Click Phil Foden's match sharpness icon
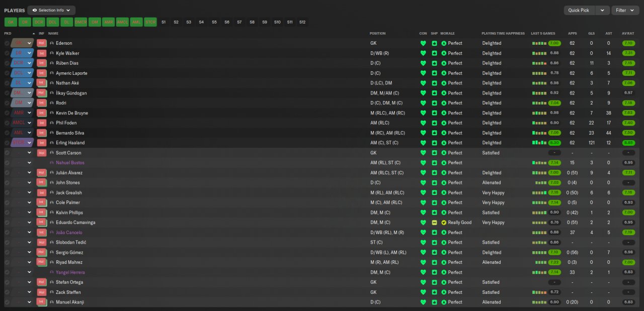The height and width of the screenshot is (311, 644). (434, 123)
